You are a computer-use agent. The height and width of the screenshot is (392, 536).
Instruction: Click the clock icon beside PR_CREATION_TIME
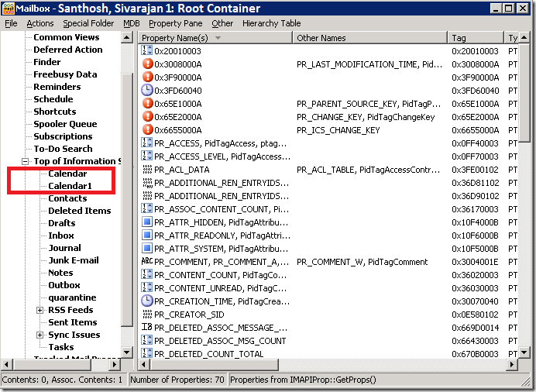pyautogui.click(x=147, y=301)
